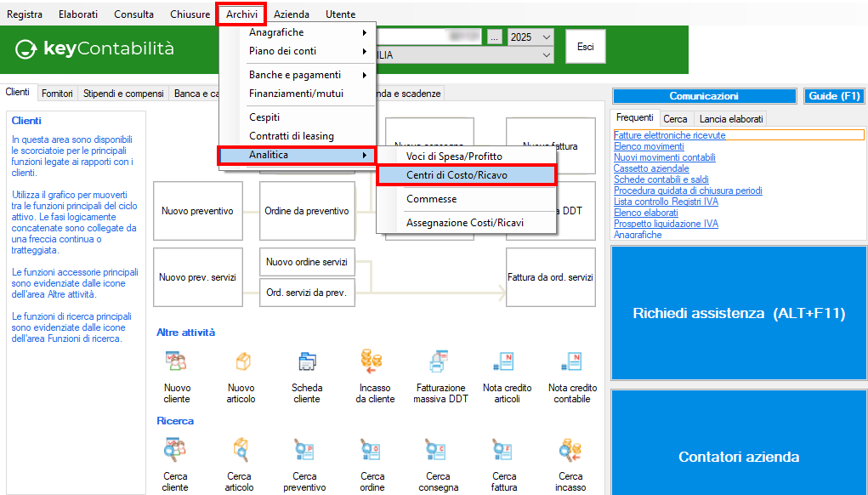
Task: Click Nuovo ordine servizi box
Action: [x=307, y=262]
